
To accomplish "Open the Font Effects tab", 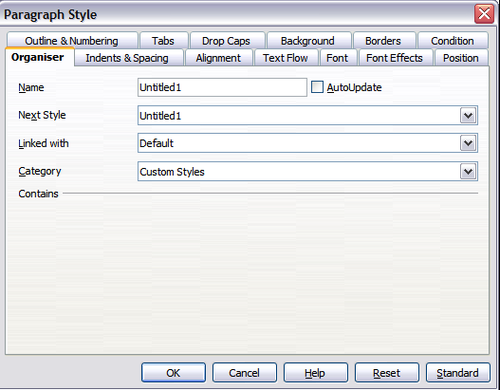I will click(395, 58).
